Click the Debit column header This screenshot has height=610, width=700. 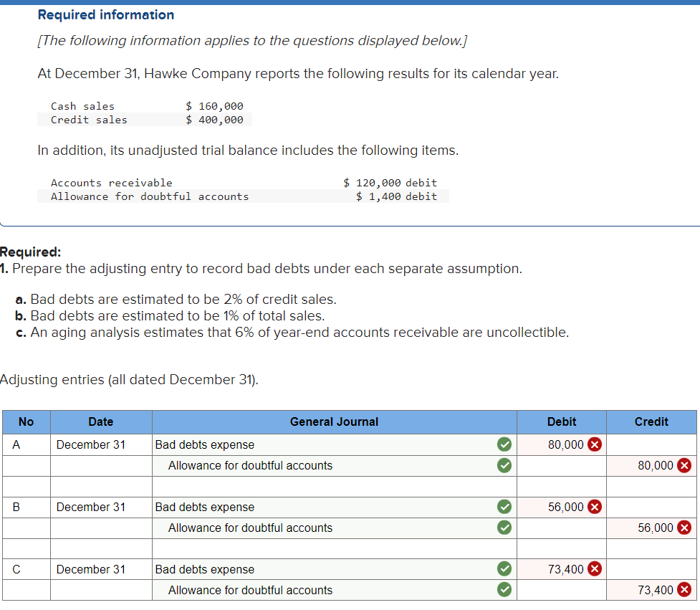click(x=562, y=422)
